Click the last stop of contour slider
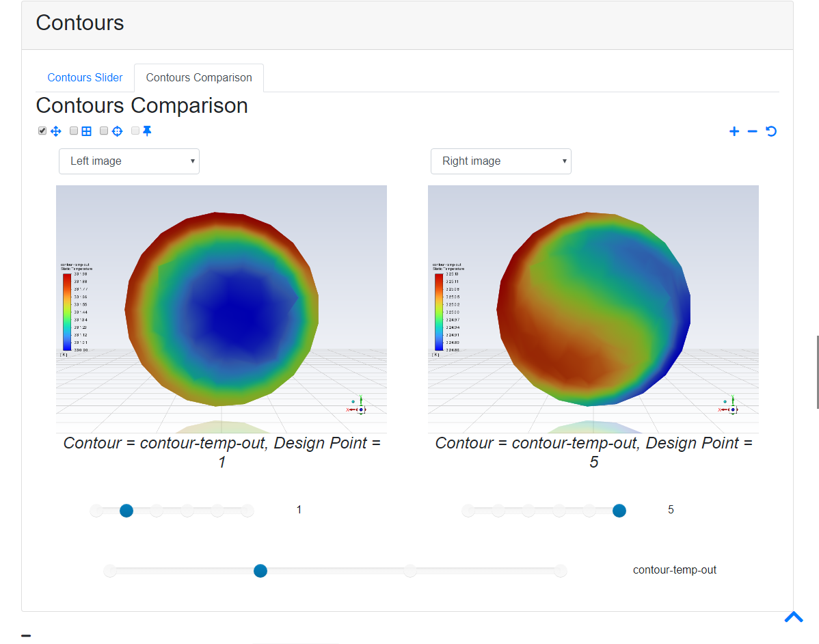The height and width of the screenshot is (644, 819). (561, 571)
